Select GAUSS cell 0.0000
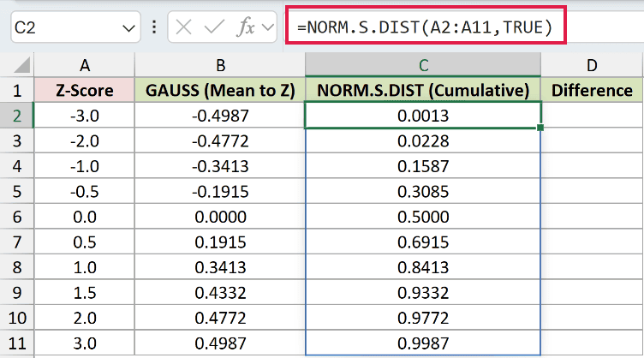The width and height of the screenshot is (644, 358). [220, 217]
